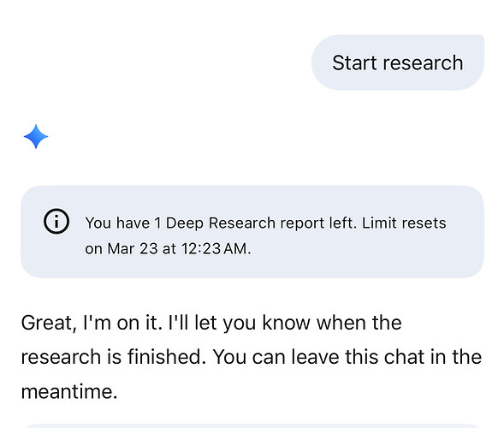Click the word "know" in Gemini's response
The width and height of the screenshot is (504, 428).
286,323
